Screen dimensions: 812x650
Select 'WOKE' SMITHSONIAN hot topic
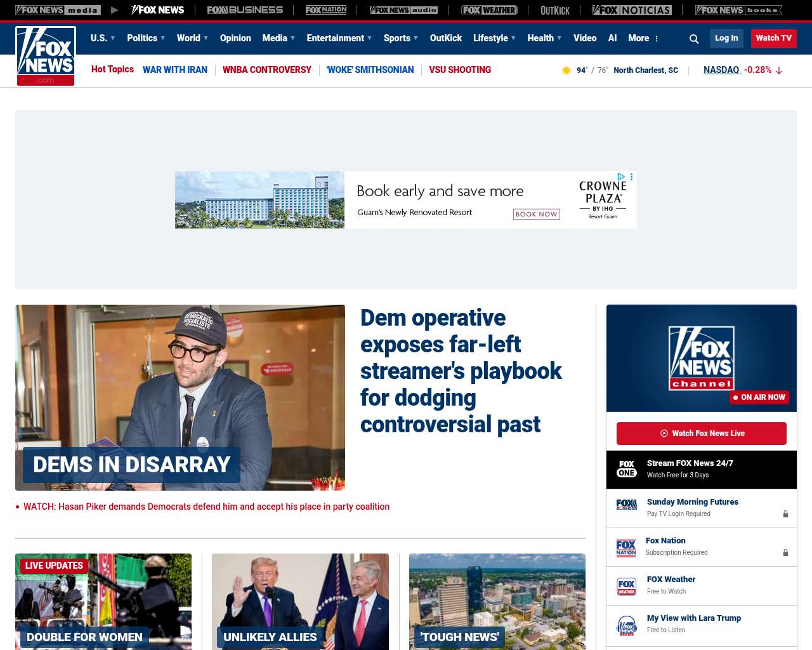[370, 70]
